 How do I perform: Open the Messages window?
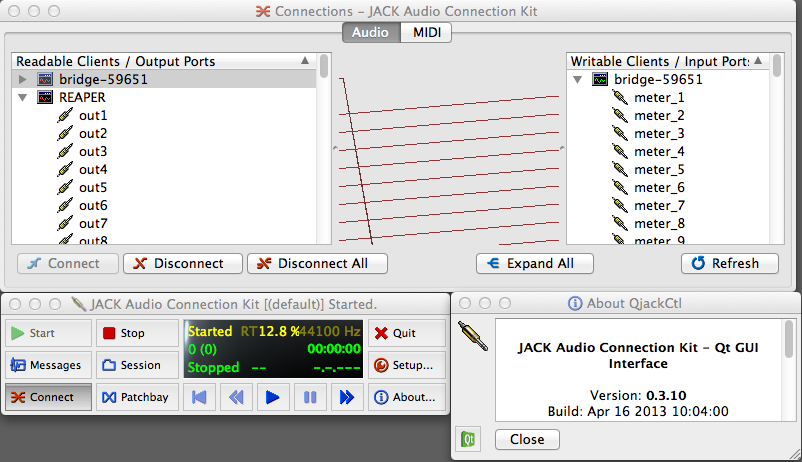(x=49, y=365)
